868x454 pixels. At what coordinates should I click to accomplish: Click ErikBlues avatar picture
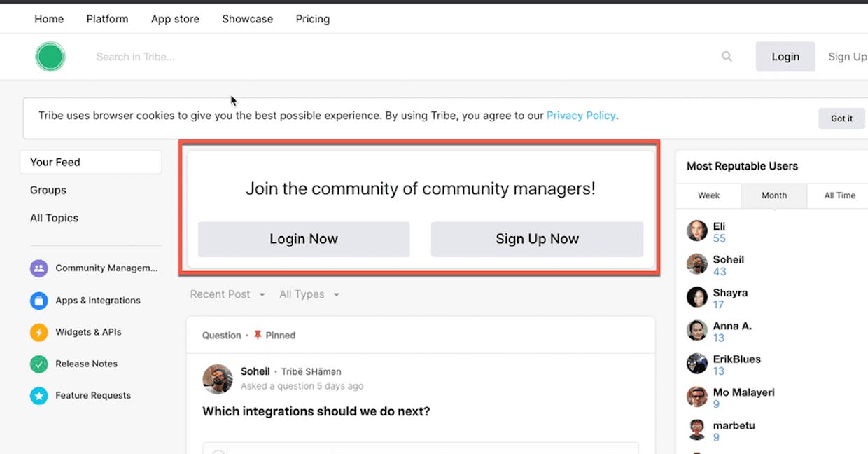697,363
